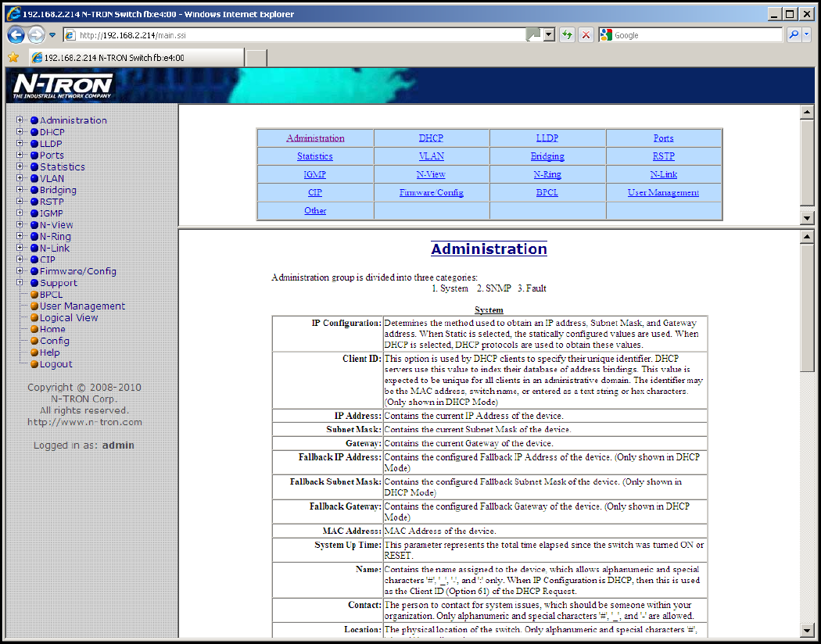Click the lower frame scroll up arrow
Viewport: 821px width, 644px height.
coord(807,238)
